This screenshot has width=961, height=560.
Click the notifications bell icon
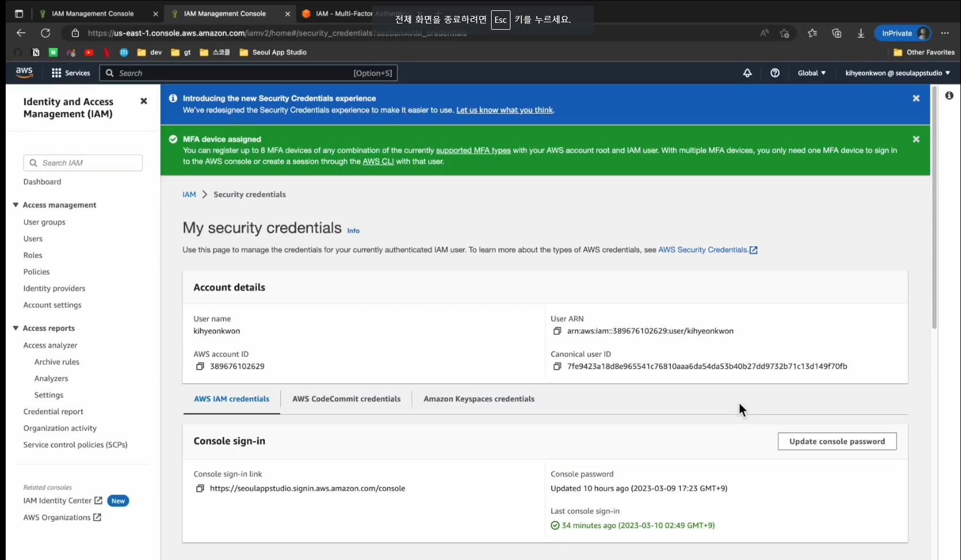coord(747,73)
